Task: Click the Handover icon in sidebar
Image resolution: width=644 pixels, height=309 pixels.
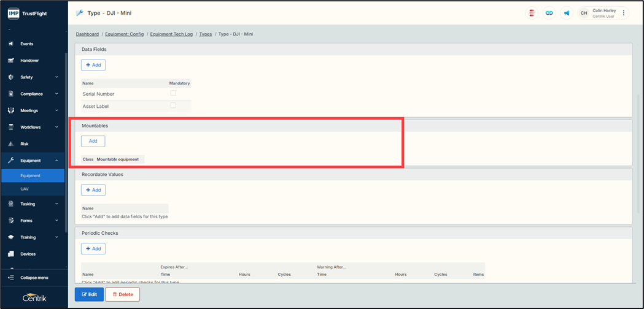Action: [11, 60]
